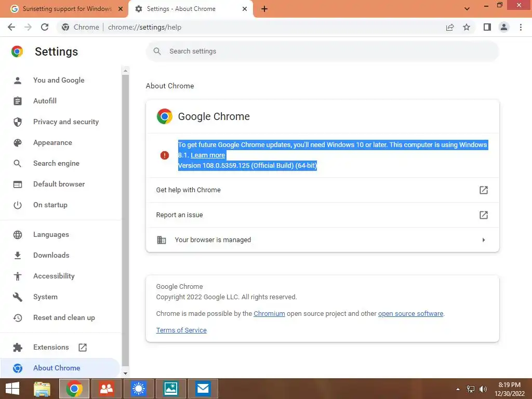Show hidden system tray icons
The image size is (532, 399).
point(458,389)
